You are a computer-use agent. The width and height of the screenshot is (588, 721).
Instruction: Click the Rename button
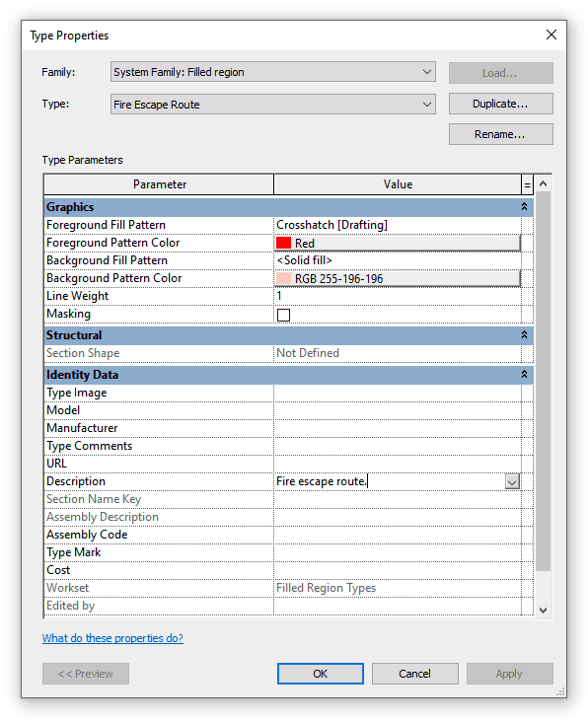pyautogui.click(x=500, y=134)
